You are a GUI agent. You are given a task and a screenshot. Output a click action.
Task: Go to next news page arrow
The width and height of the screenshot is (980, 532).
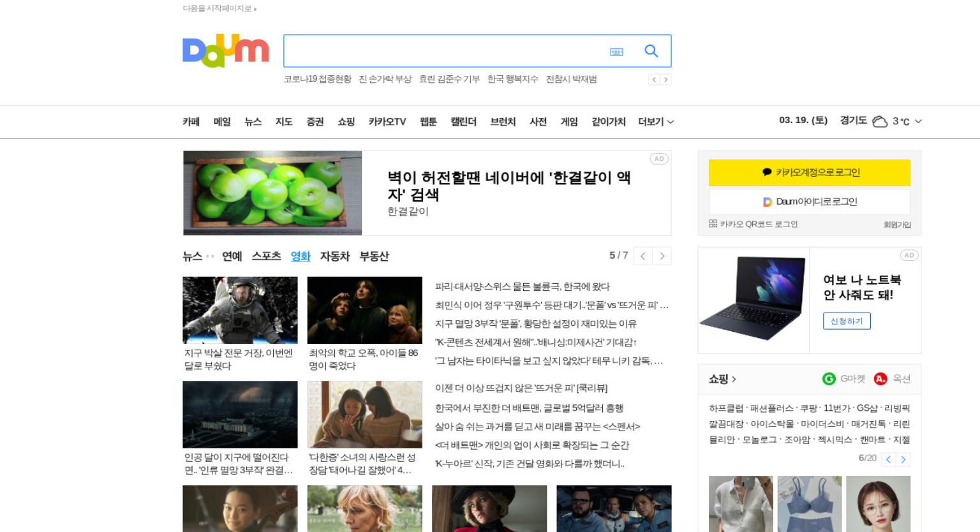tap(662, 256)
